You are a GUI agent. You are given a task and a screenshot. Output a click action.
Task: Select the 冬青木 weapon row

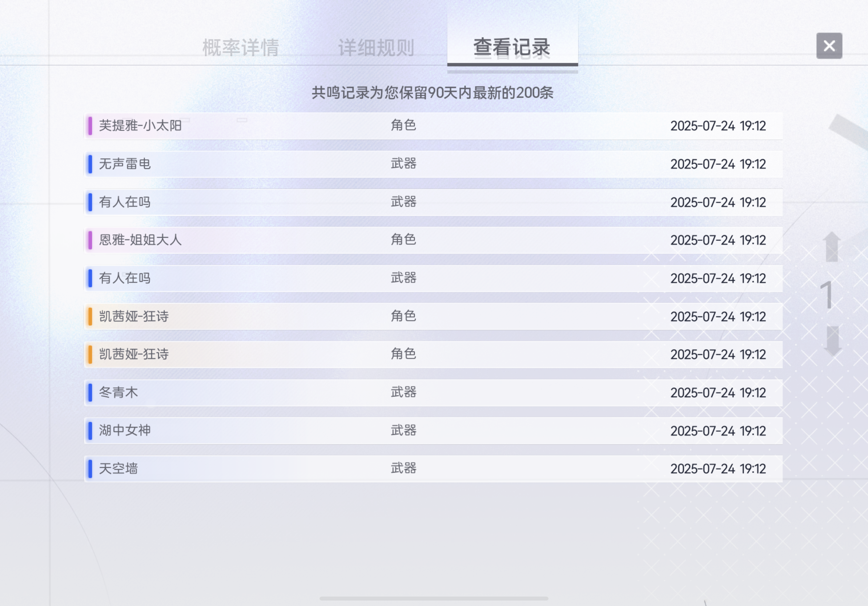(433, 392)
